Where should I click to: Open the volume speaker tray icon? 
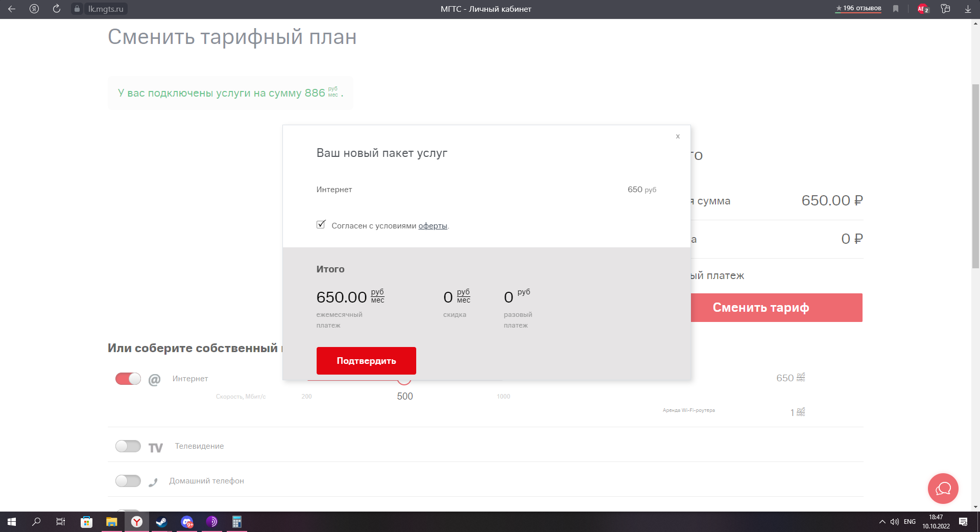point(894,522)
